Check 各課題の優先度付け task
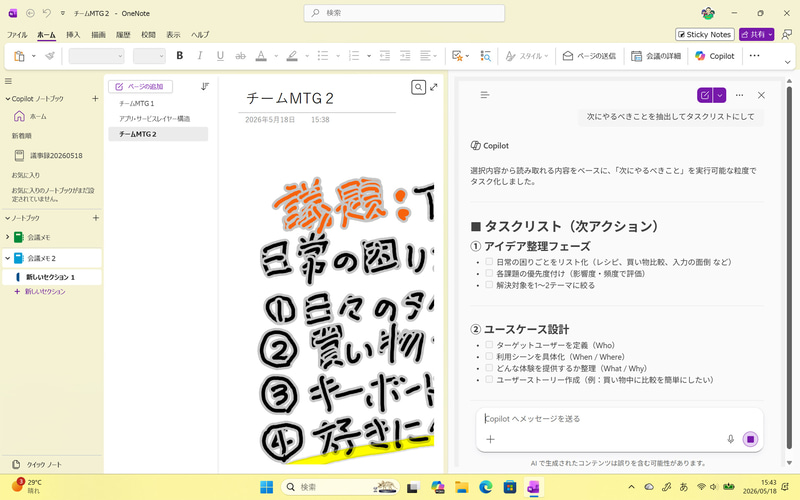 pos(489,273)
